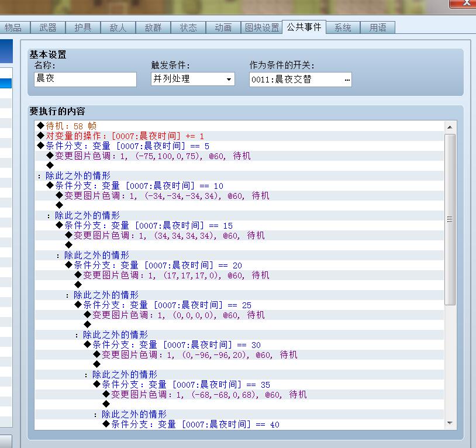This screenshot has width=476, height=448.
Task: Select conditional branch 晨夜时间 == 10
Action: click(239, 186)
